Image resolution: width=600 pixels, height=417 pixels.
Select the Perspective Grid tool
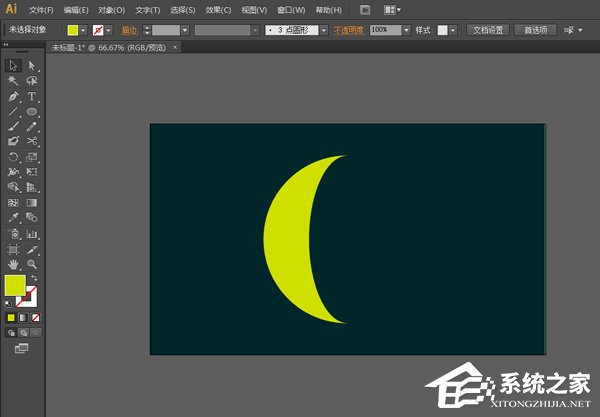pos(32,187)
